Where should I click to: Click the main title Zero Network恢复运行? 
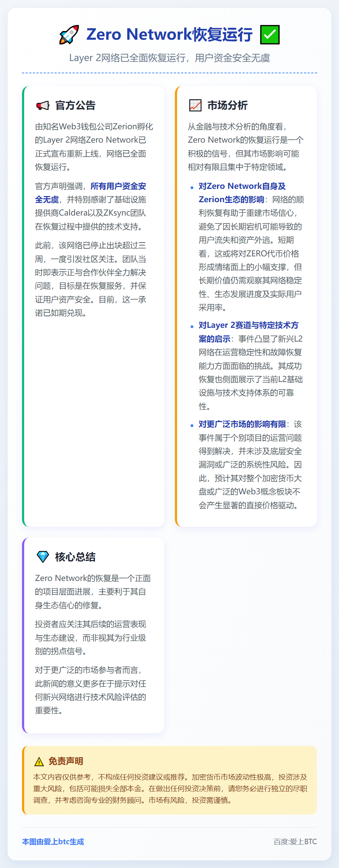pyautogui.click(x=169, y=35)
